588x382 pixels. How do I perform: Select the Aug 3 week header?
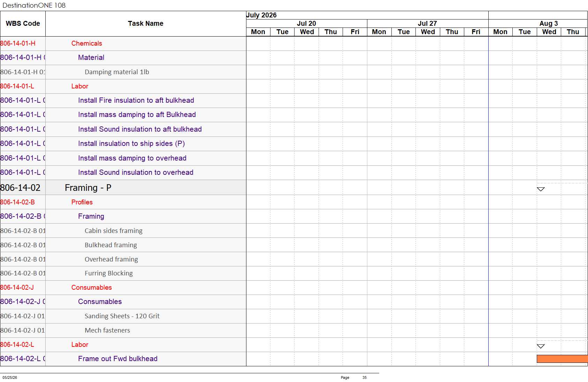tap(548, 23)
